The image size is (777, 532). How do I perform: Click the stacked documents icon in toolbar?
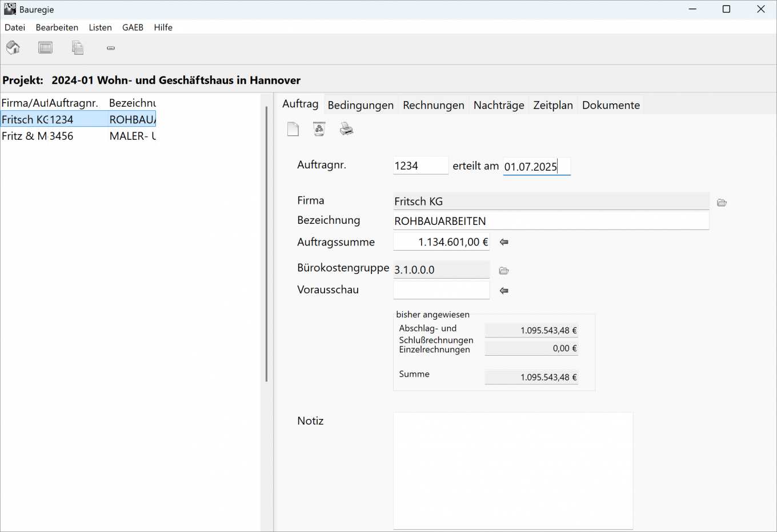(78, 47)
